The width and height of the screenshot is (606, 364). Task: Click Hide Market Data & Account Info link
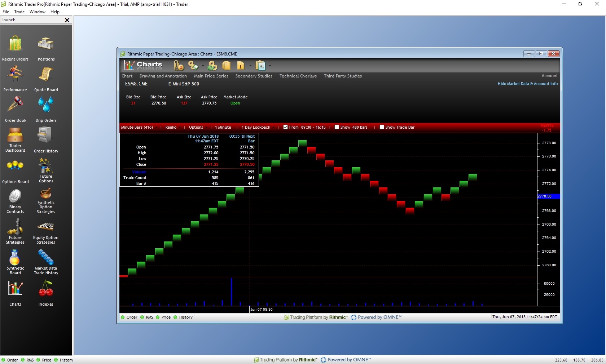pyautogui.click(x=527, y=84)
